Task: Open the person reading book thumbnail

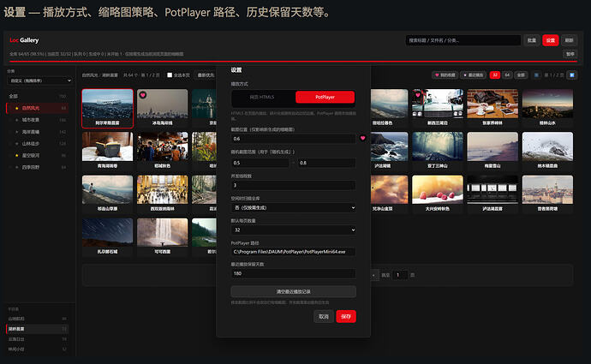Action: click(x=107, y=146)
